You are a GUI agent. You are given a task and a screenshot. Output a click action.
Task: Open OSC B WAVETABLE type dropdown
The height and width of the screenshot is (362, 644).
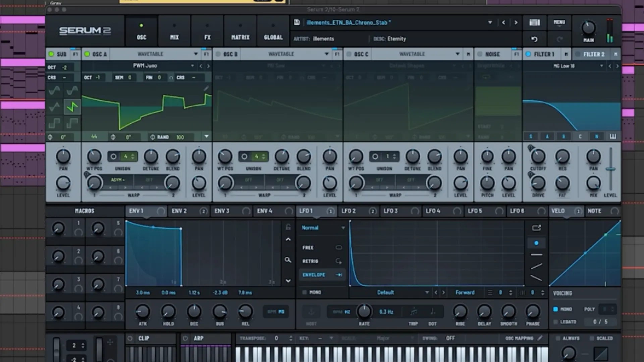pyautogui.click(x=327, y=54)
